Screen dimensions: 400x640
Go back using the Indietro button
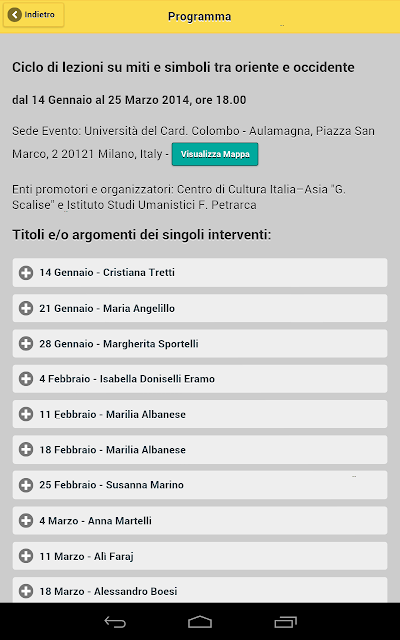tap(33, 15)
